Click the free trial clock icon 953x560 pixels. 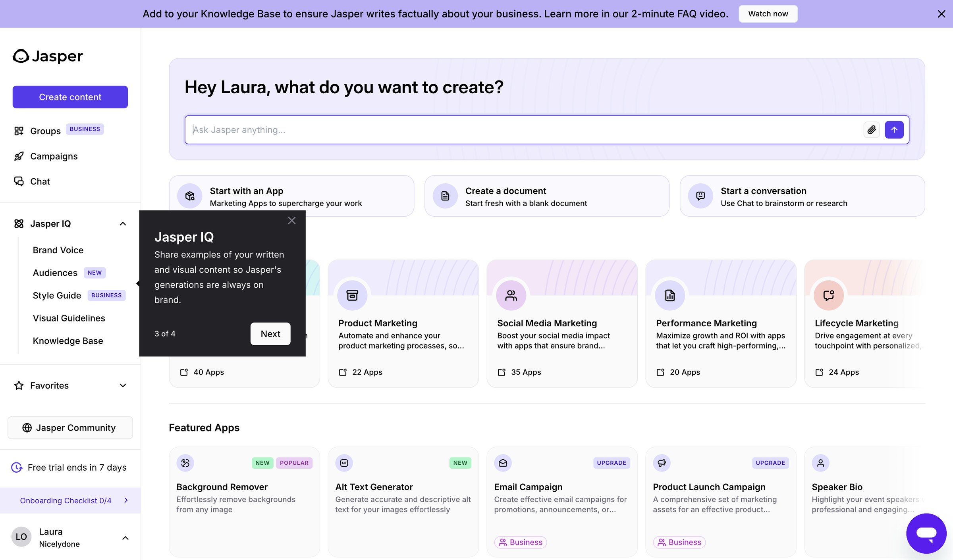[x=17, y=468]
